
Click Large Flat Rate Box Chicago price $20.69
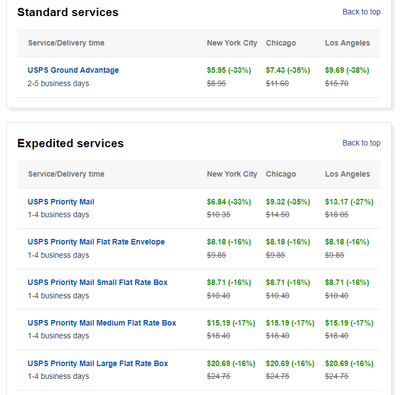pyautogui.click(x=290, y=363)
